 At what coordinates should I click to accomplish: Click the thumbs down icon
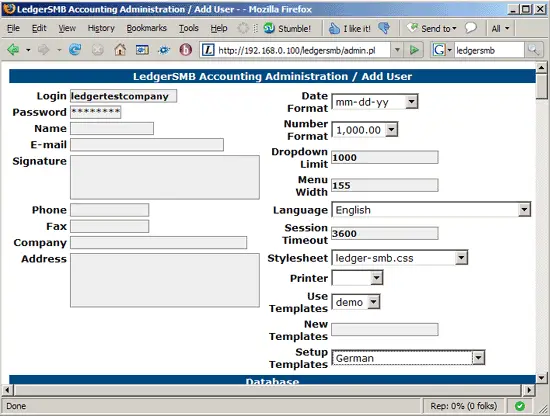point(384,28)
